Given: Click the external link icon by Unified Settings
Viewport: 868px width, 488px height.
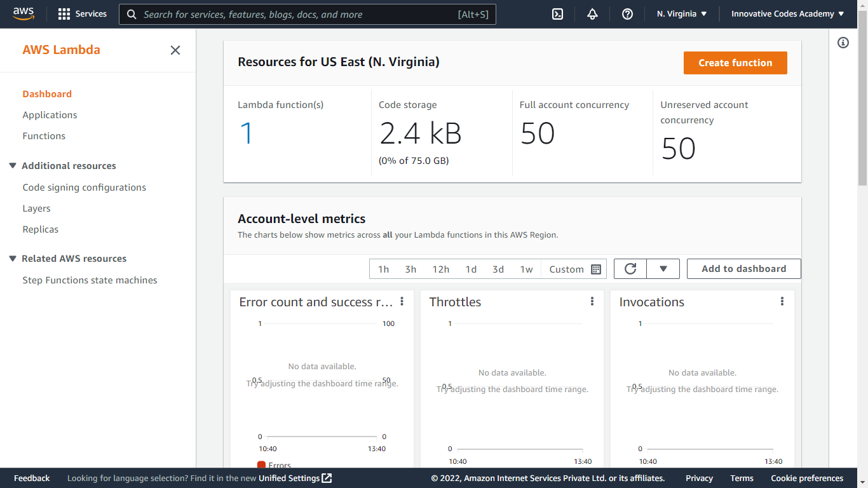Looking at the screenshot, I should coord(327,478).
